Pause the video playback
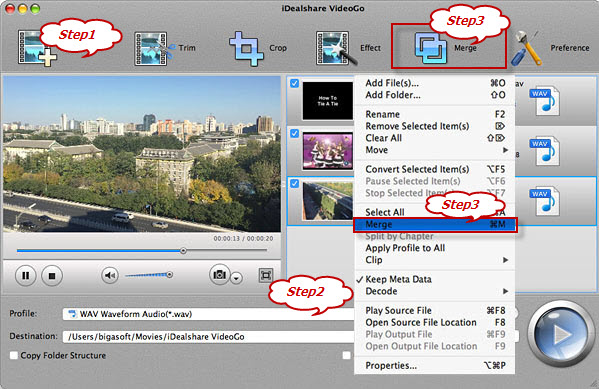The width and height of the screenshot is (599, 389). (x=26, y=275)
